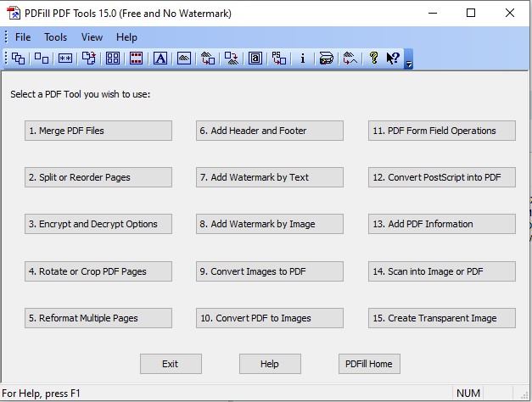The width and height of the screenshot is (532, 402).
Task: Click 7. Add Watermark by Text button
Action: point(270,177)
